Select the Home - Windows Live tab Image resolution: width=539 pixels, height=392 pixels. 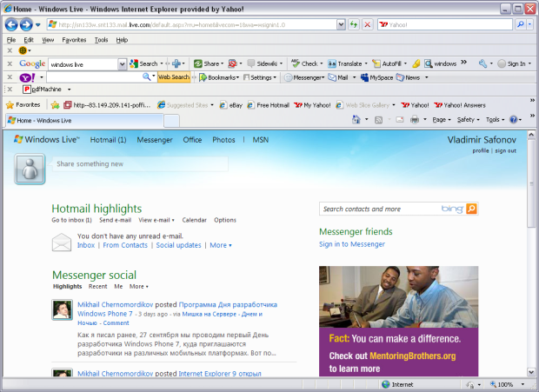84,120
